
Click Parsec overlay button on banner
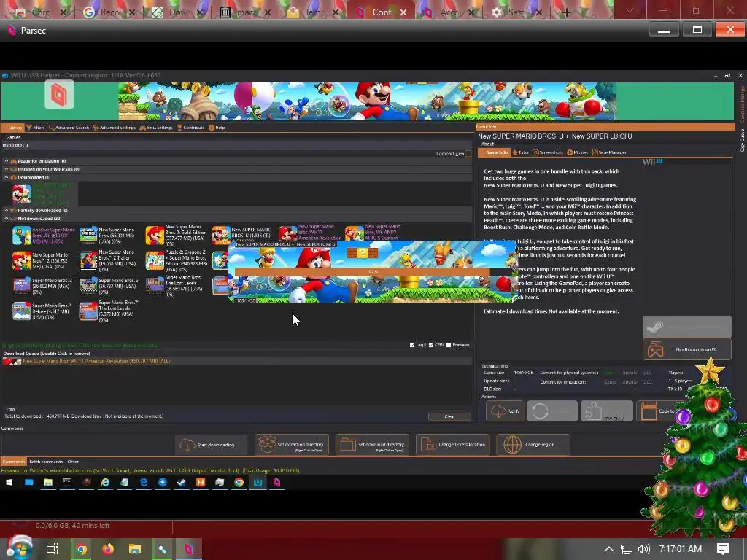(x=60, y=94)
